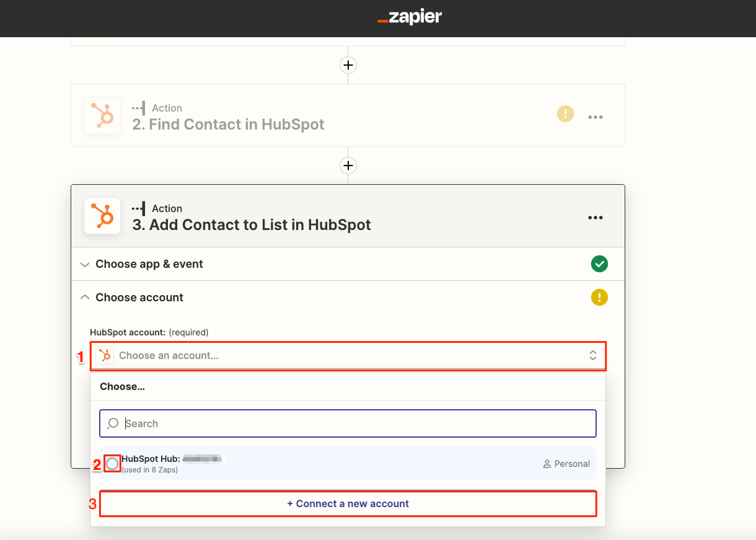Focus the account Search field
The height and width of the screenshot is (540, 756).
(x=348, y=423)
